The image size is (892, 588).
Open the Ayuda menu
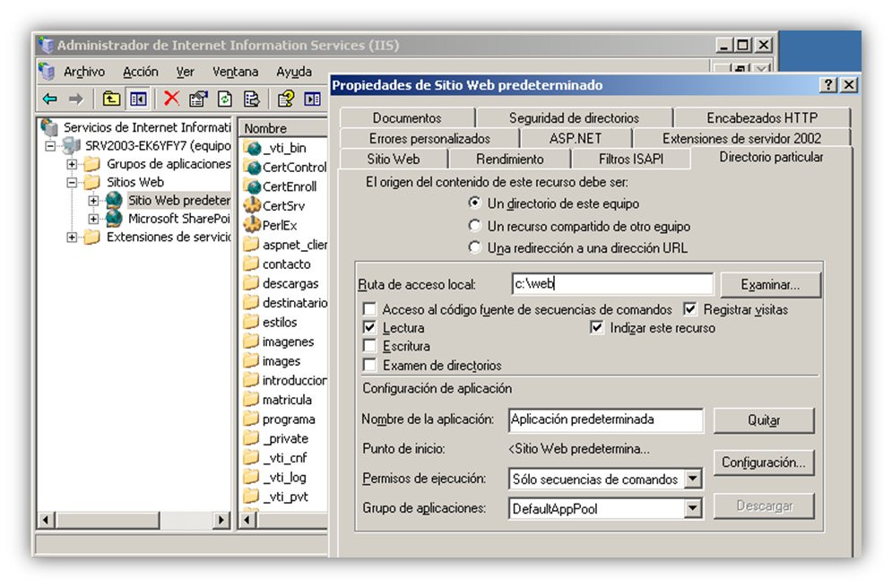pyautogui.click(x=293, y=72)
